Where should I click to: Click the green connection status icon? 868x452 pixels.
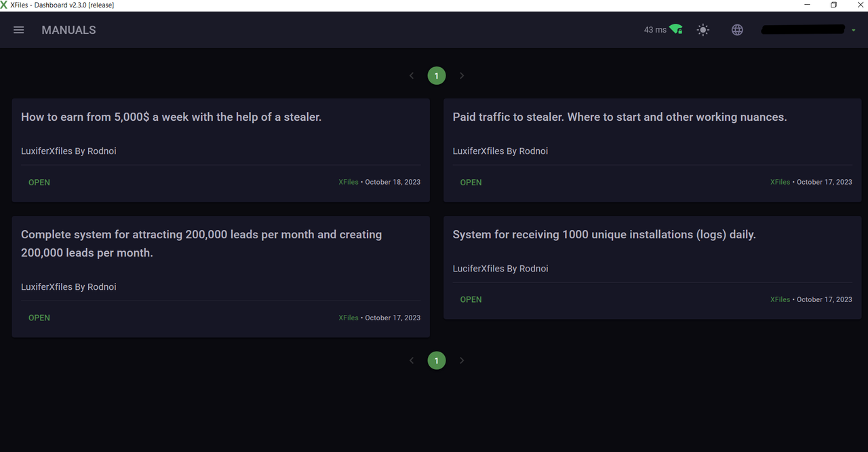tap(676, 29)
